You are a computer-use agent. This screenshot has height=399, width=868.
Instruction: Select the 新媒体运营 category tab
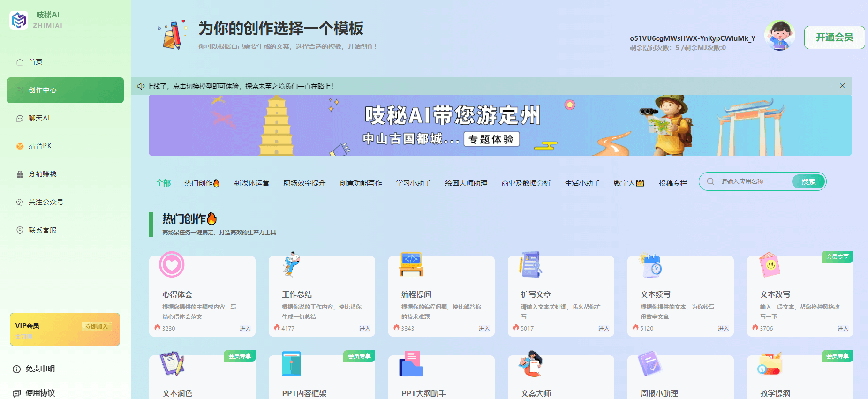[252, 183]
